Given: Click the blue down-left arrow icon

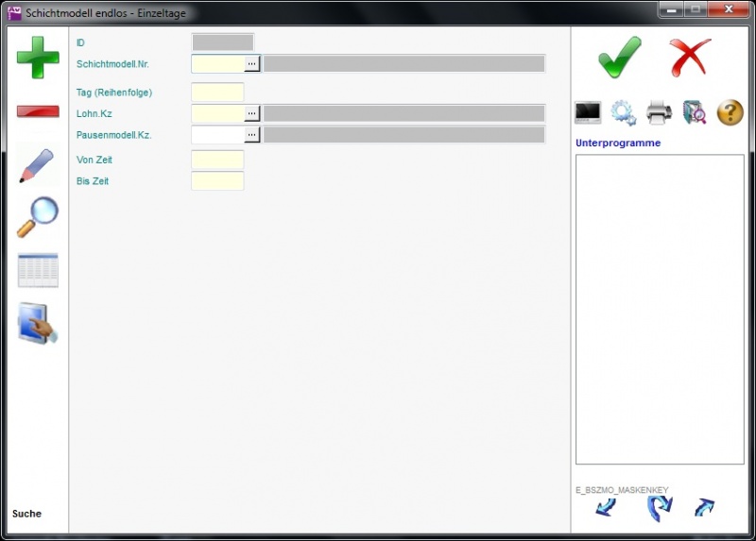Looking at the screenshot, I should (606, 508).
